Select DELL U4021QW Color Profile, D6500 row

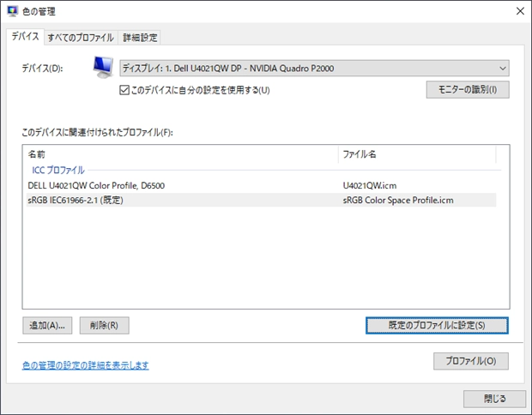261,185
